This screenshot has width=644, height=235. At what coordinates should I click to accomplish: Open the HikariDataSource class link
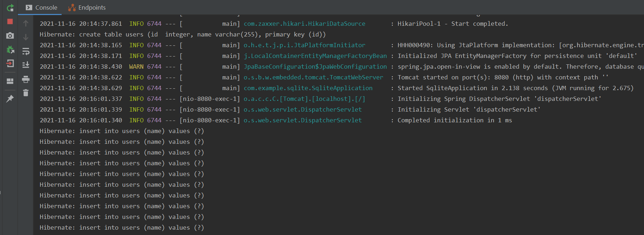pyautogui.click(x=304, y=24)
